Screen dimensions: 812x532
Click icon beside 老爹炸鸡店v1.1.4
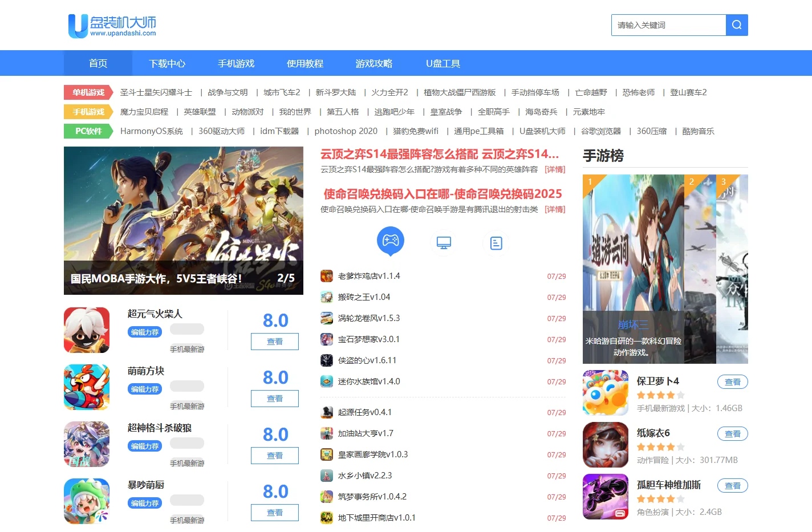(327, 276)
